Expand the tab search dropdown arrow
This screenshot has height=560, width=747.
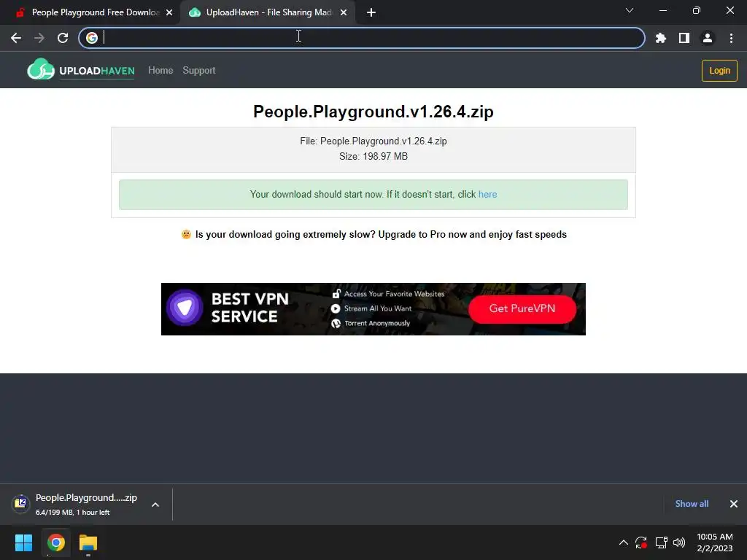630,10
